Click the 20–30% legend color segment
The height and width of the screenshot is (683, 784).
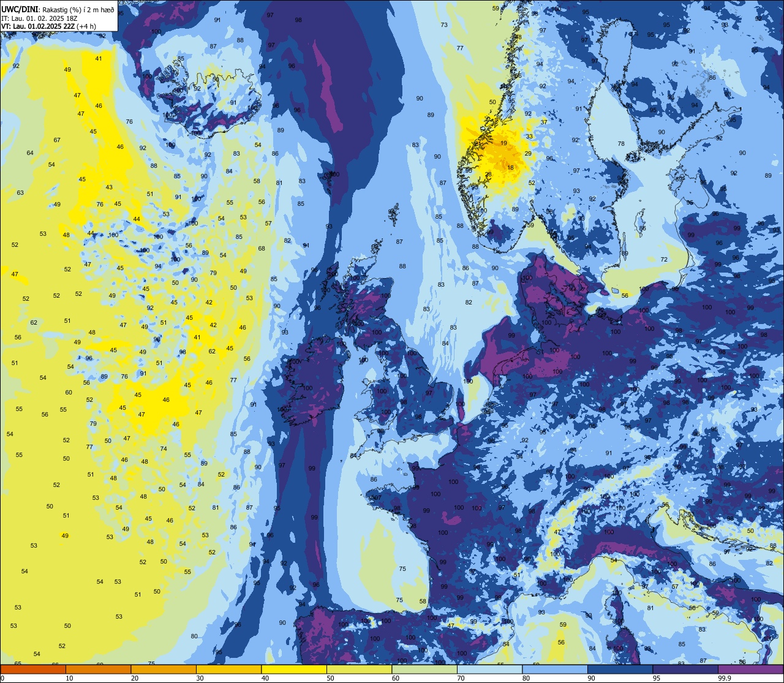point(164,669)
